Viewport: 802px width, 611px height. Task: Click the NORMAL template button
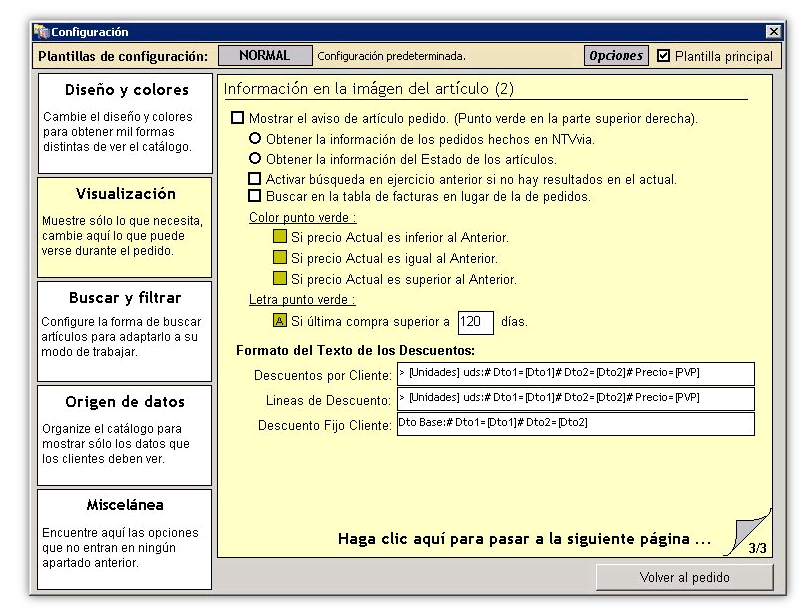coord(265,55)
